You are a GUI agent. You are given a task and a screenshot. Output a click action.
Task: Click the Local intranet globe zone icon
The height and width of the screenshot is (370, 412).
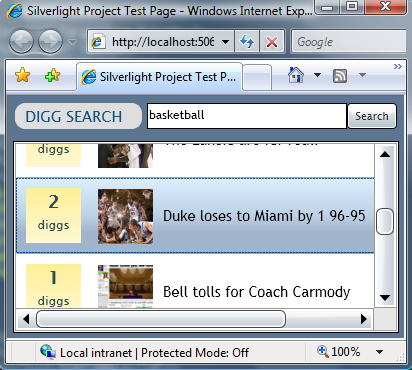pyautogui.click(x=48, y=352)
